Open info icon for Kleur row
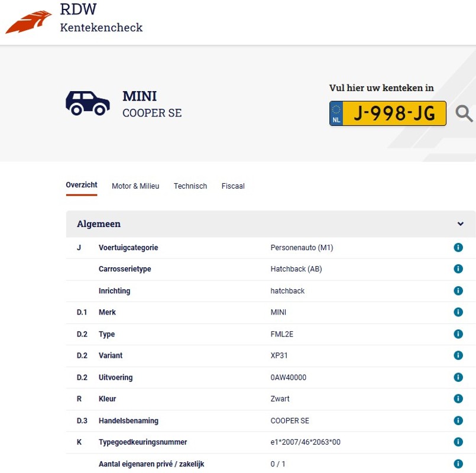Viewport: 476px width, 473px height. pos(458,399)
